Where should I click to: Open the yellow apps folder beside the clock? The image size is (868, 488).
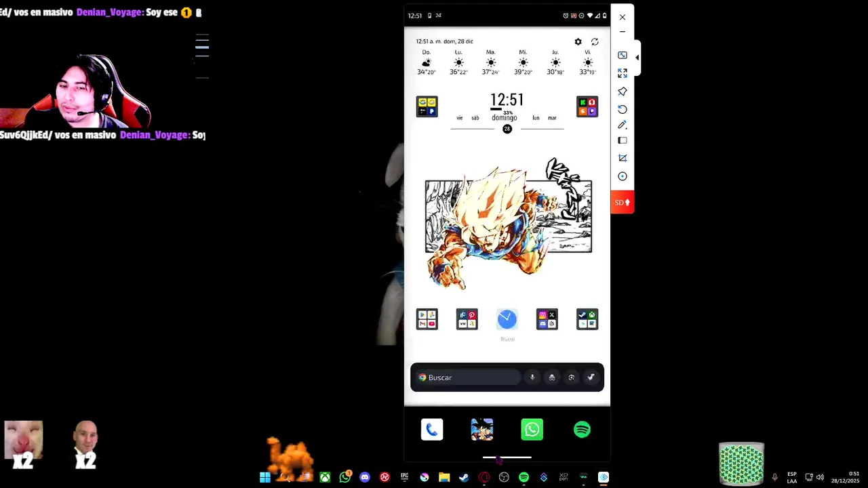pyautogui.click(x=427, y=106)
